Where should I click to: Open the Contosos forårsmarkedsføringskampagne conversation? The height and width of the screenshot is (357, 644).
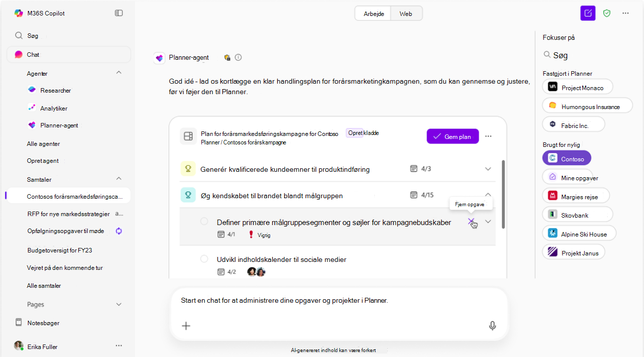[x=68, y=196]
